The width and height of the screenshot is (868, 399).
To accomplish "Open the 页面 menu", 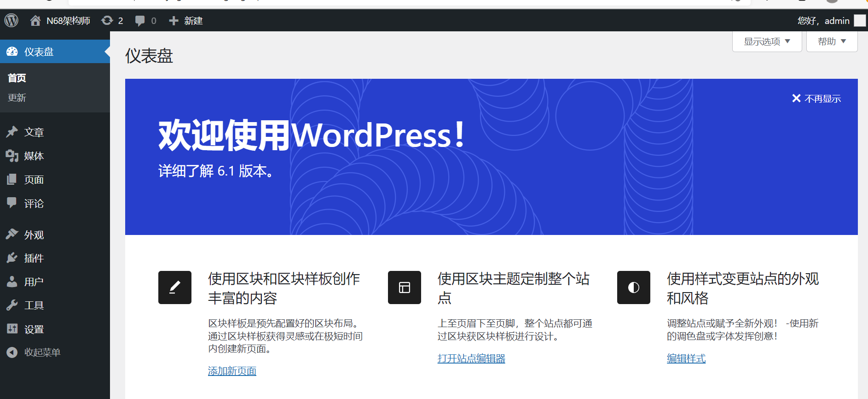I will pos(55,179).
